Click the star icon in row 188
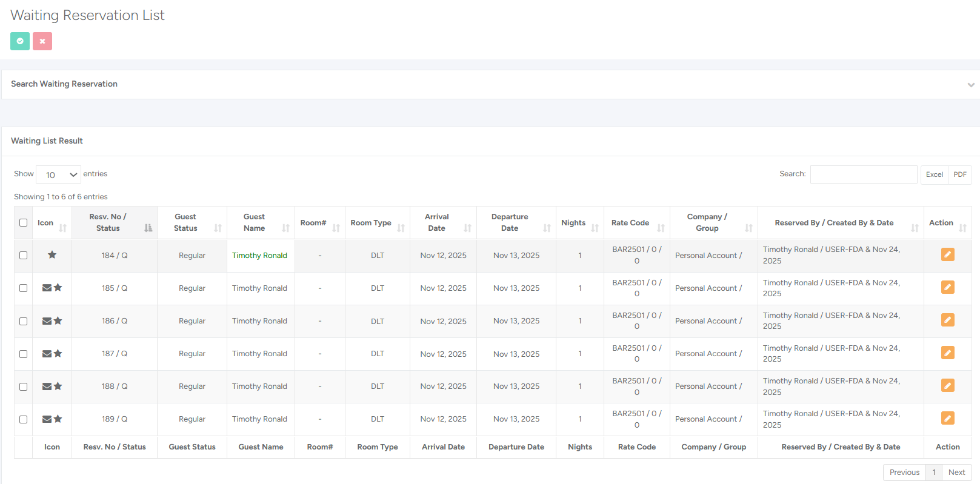Image resolution: width=980 pixels, height=484 pixels. [58, 386]
